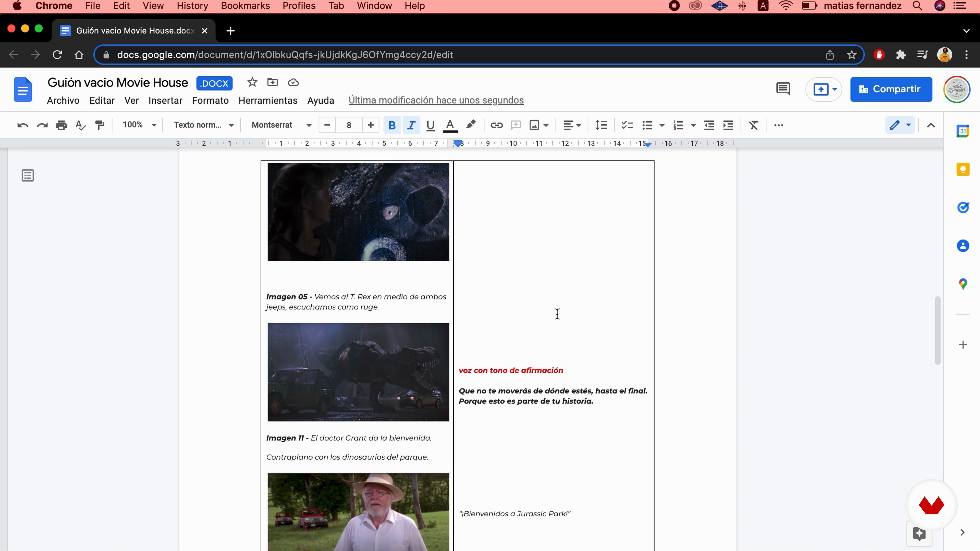Image resolution: width=980 pixels, height=551 pixels.
Task: Select the T. Rex jeep image thumbnail
Action: 358,372
